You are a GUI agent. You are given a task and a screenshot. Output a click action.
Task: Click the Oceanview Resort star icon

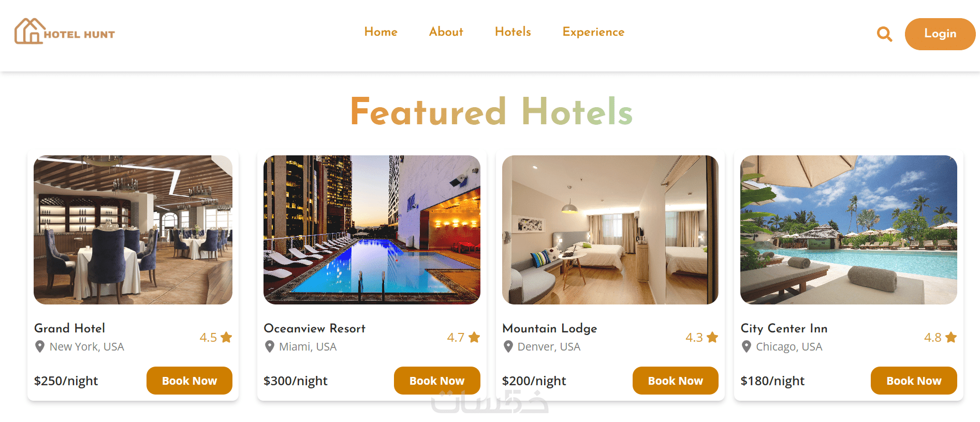474,338
